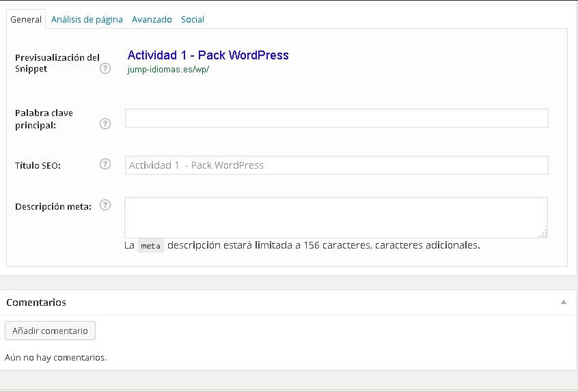Image resolution: width=578 pixels, height=392 pixels.
Task: Open help icon for Previsualización del Snippet
Action: pos(105,68)
